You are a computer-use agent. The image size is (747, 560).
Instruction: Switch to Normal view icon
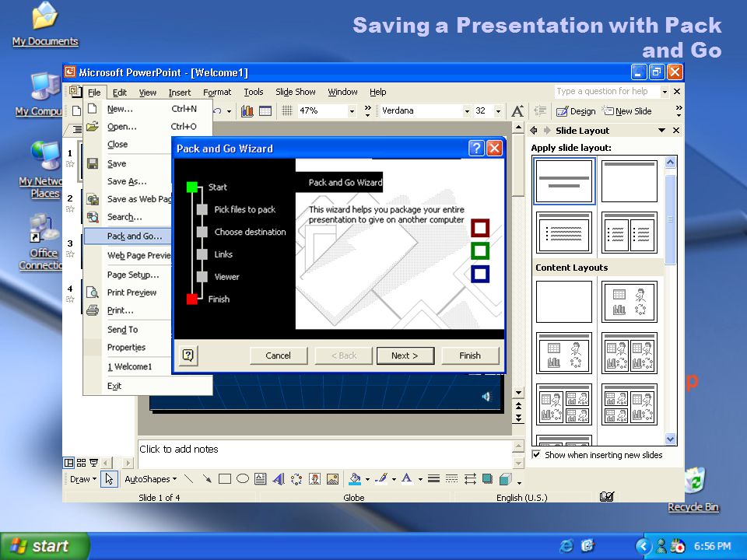pos(69,462)
